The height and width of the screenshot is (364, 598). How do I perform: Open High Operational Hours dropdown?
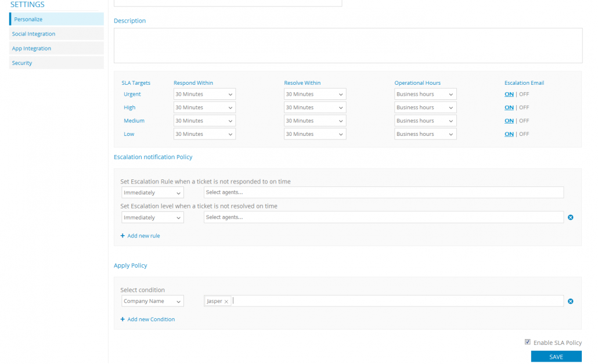425,107
